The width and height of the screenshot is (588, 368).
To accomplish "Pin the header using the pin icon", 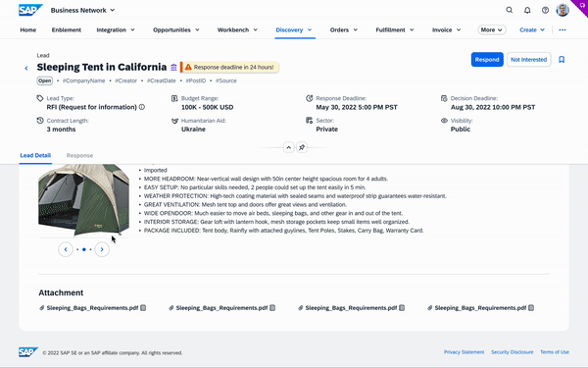I will click(302, 147).
